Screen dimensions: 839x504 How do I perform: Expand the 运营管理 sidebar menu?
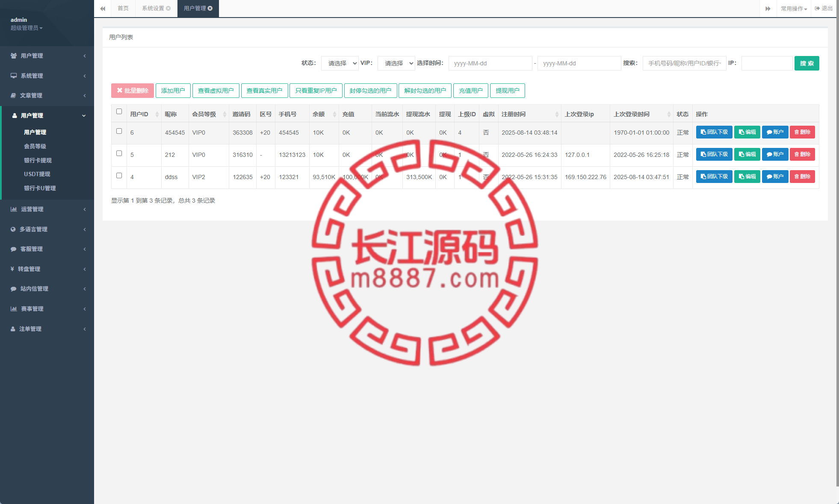(x=47, y=209)
